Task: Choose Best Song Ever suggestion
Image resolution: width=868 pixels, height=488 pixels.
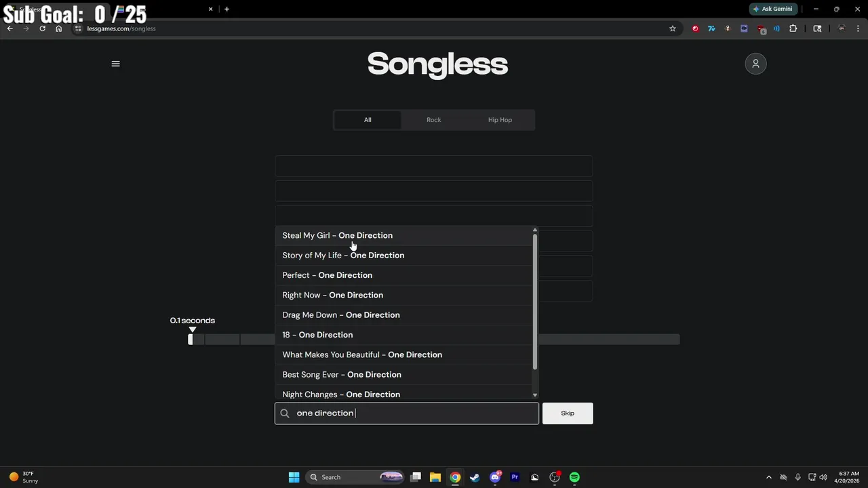Action: 404,375
